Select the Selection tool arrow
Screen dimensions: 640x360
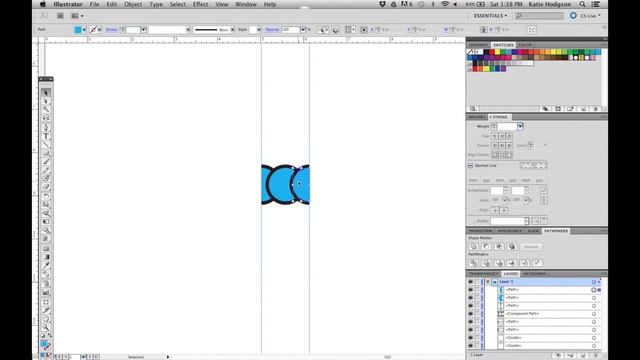[46, 93]
